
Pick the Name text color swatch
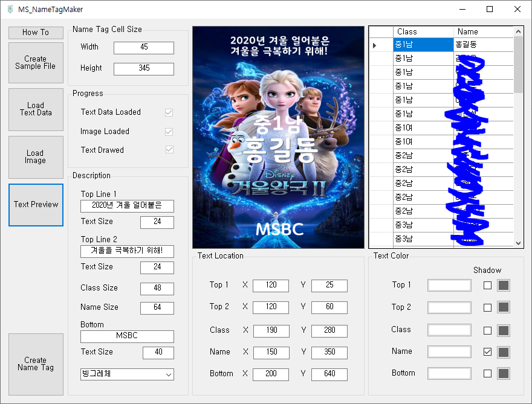450,352
